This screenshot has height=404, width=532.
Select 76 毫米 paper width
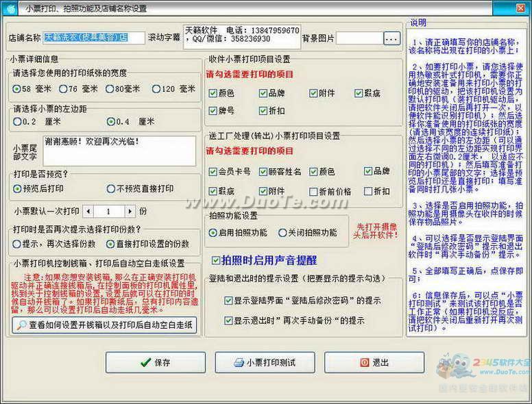(x=63, y=89)
